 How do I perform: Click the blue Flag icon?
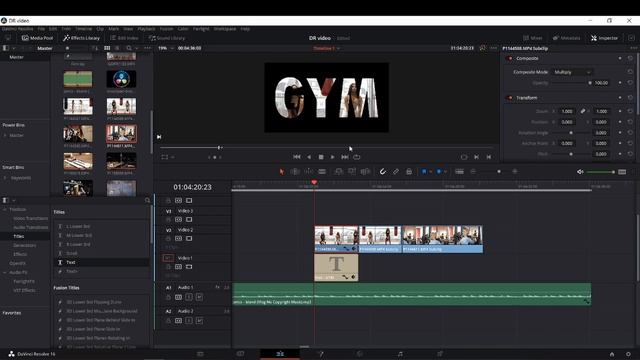(x=424, y=172)
